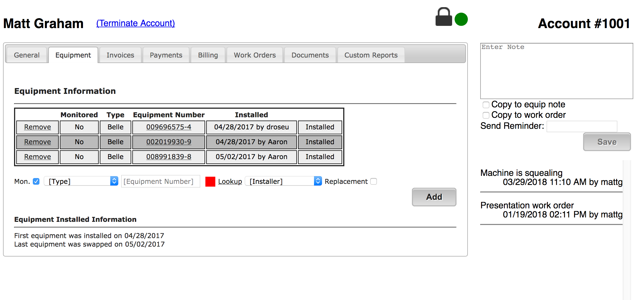Screen dimensions: 644x300
Task: Select the Equipment tab
Action: [73, 55]
